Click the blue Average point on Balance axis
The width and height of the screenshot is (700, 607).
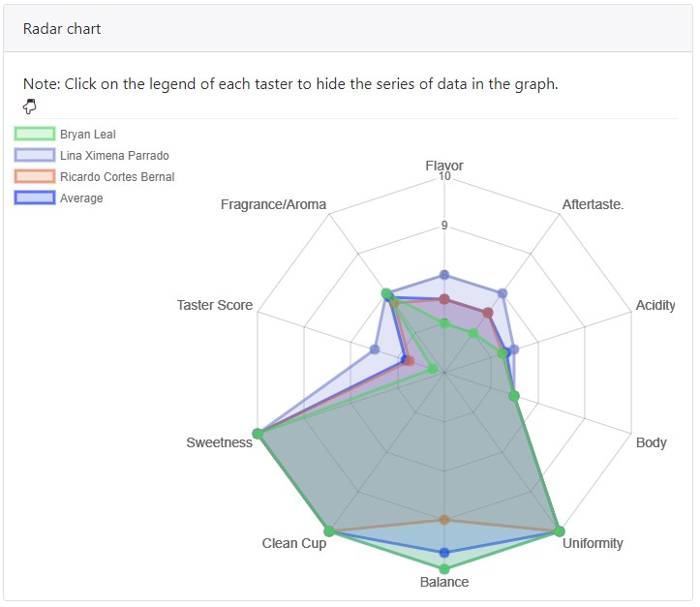tap(444, 553)
